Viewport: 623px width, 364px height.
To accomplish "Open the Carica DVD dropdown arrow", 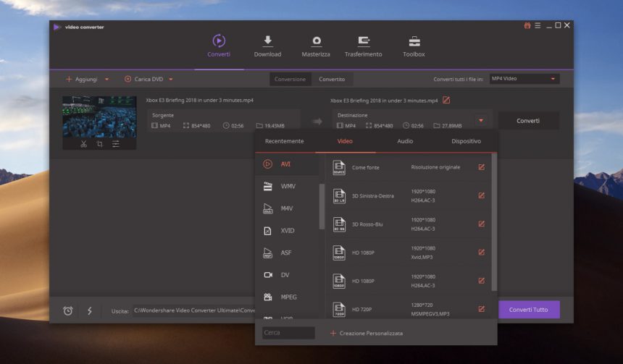I will click(170, 80).
